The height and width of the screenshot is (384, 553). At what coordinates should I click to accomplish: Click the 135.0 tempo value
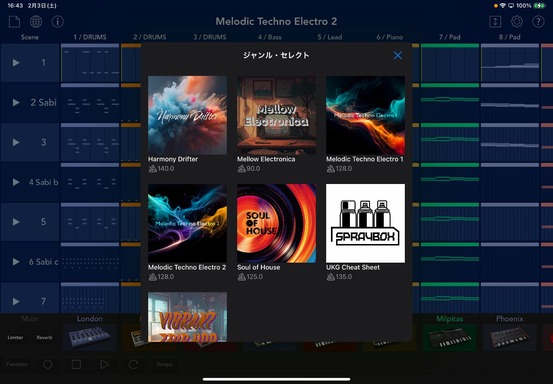tap(344, 277)
